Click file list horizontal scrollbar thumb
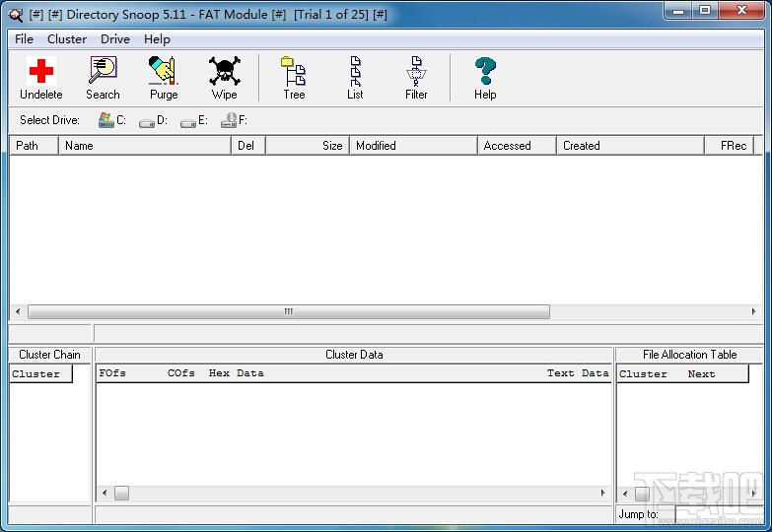This screenshot has width=772, height=532. 289,311
